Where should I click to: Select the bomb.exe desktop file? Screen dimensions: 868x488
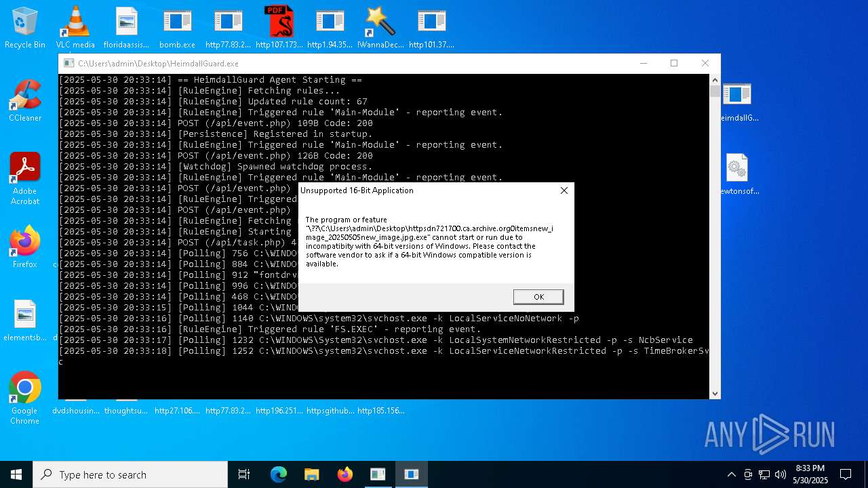(x=177, y=27)
